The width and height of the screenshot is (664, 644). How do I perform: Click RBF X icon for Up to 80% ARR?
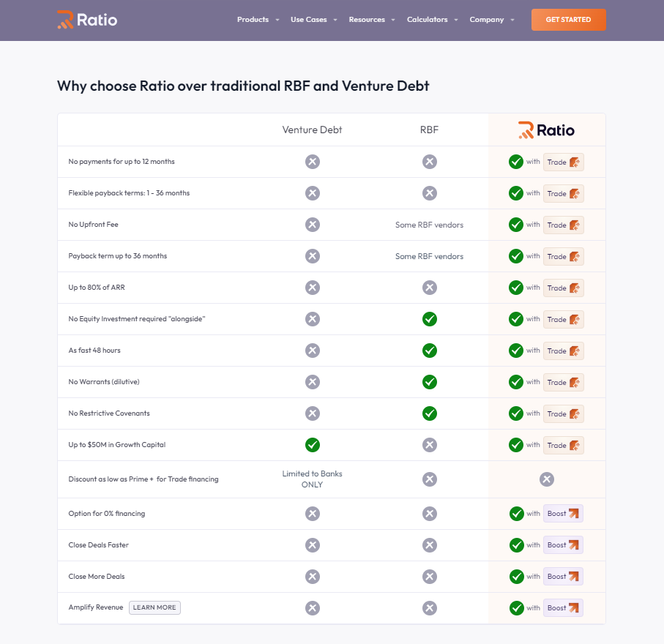click(x=430, y=288)
